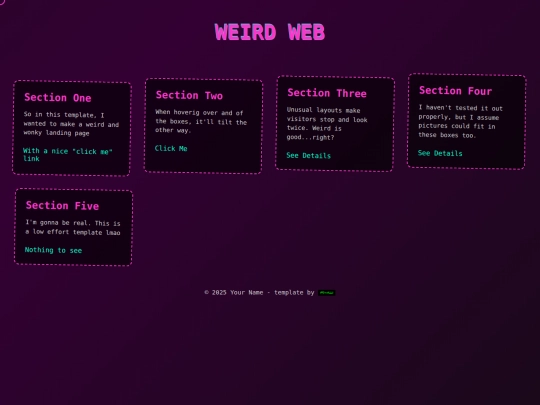The height and width of the screenshot is (405, 540).
Task: Click the "weird and wonky landing page" paragraph
Action: [71, 124]
